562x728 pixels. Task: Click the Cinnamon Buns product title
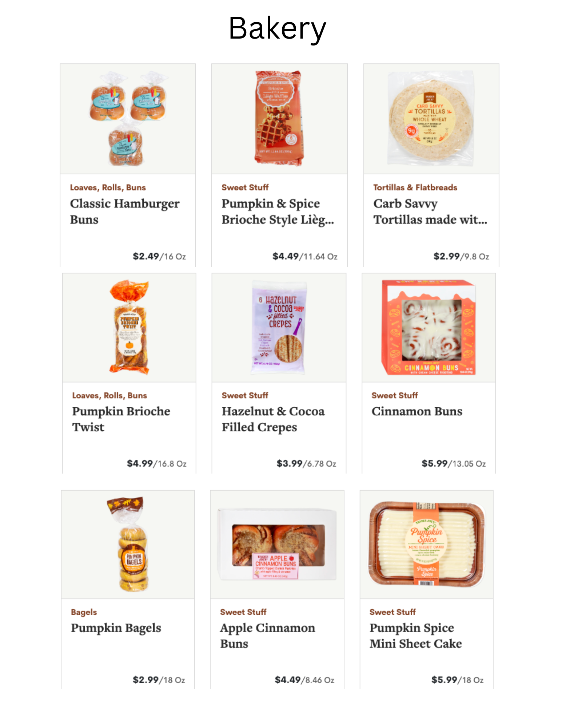click(x=417, y=411)
